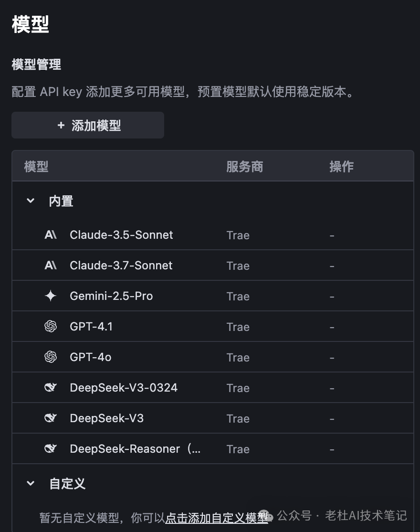Screen dimensions: 420x532
Task: Open the 点击添加自定义模型 link
Action: [x=216, y=518]
